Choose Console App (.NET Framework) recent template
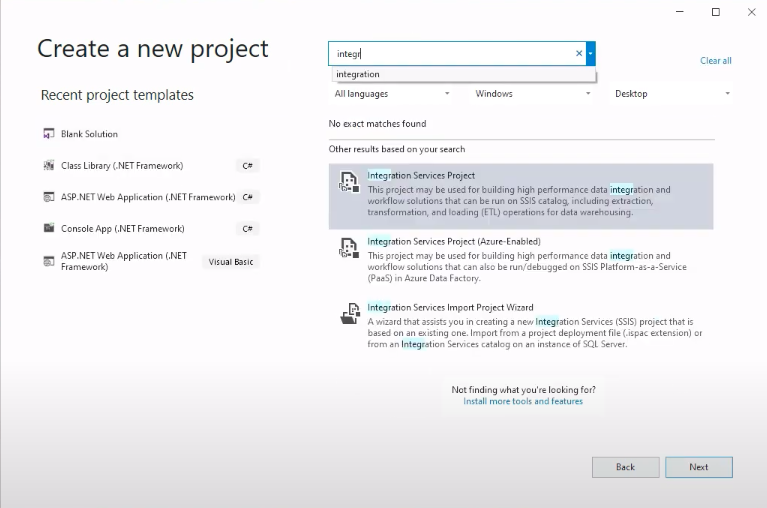Viewport: 767px width, 508px height. point(151,228)
